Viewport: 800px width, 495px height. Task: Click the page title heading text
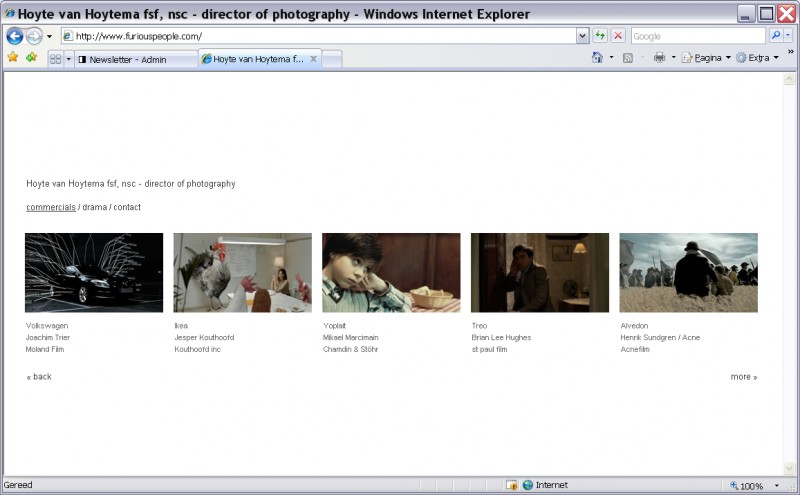coord(131,184)
